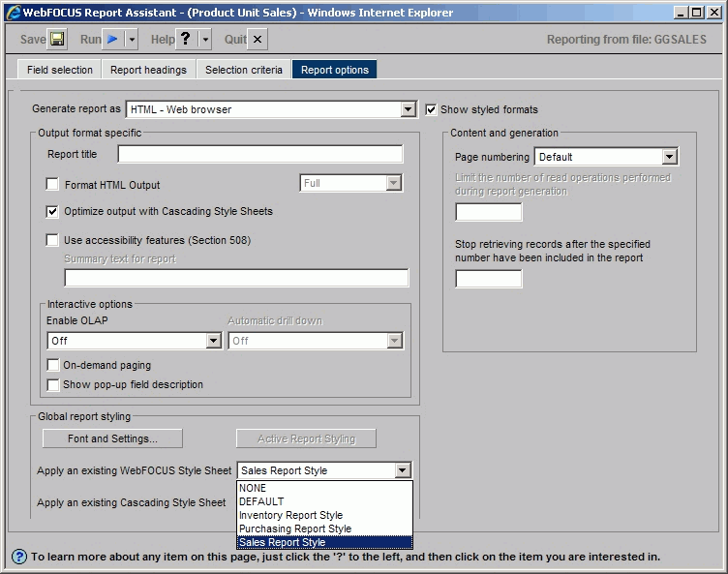
Task: Open the Automatic drill down dropdown
Action: pyautogui.click(x=316, y=341)
